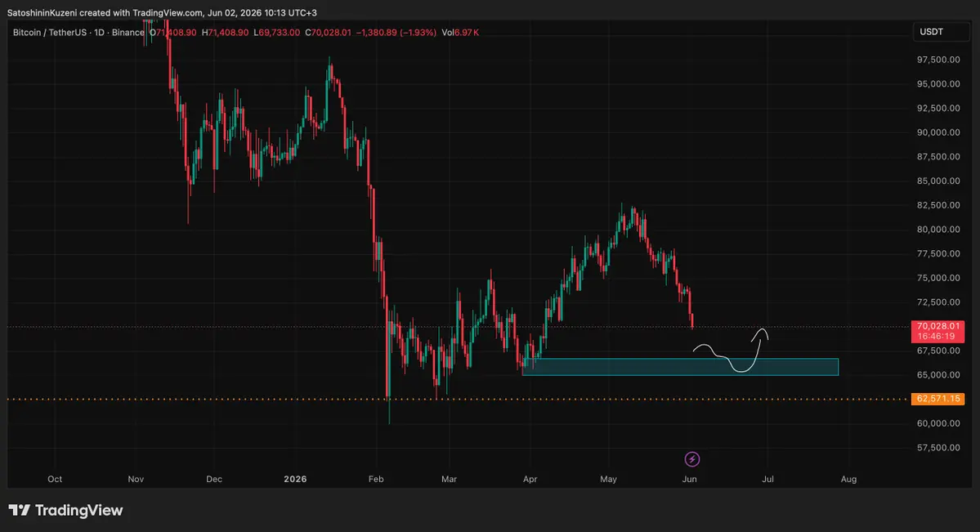Select the teal support zone rectangle
This screenshot has width=980, height=532.
point(680,367)
